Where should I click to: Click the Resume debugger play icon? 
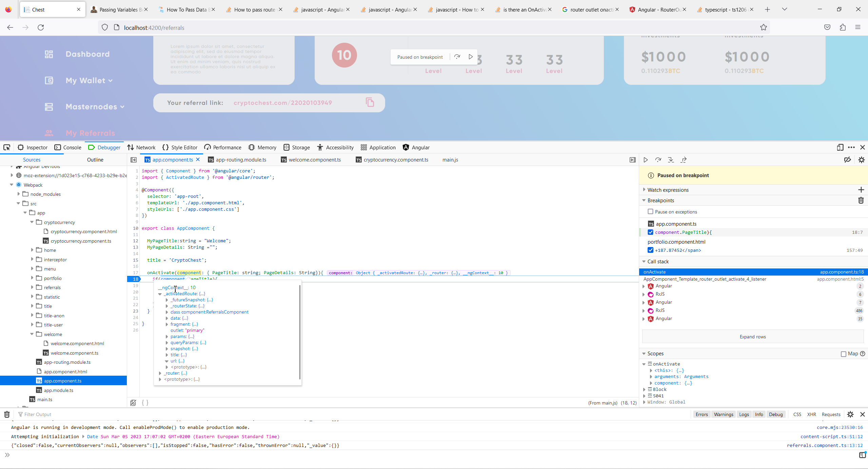pos(646,160)
